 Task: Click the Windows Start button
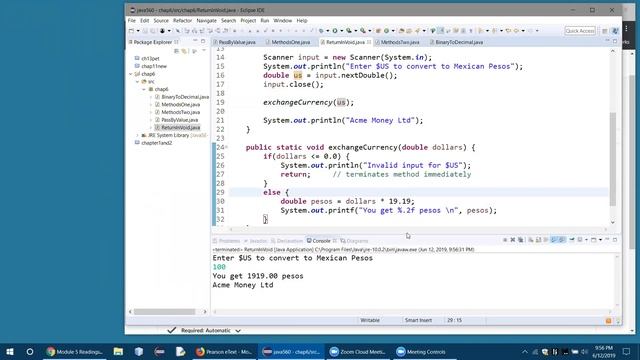[x=10, y=351]
